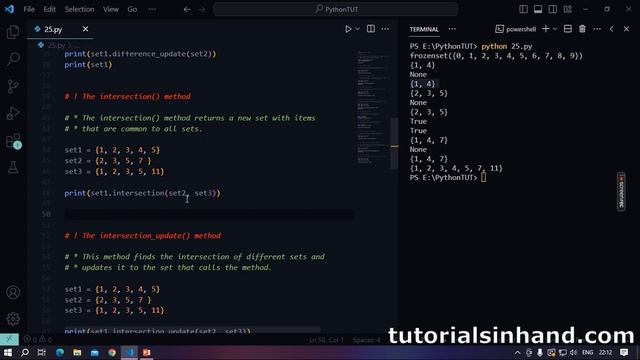
Task: Toggle primary side bar visibility
Action: point(523,9)
